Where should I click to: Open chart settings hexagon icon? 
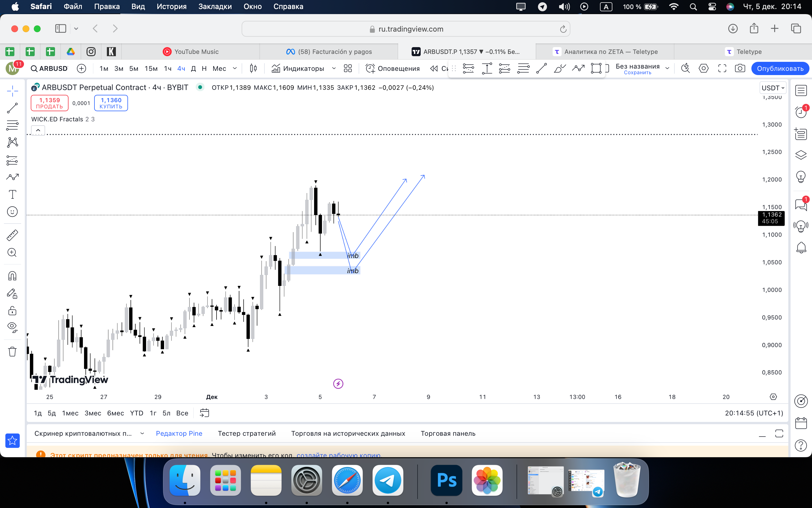click(704, 69)
